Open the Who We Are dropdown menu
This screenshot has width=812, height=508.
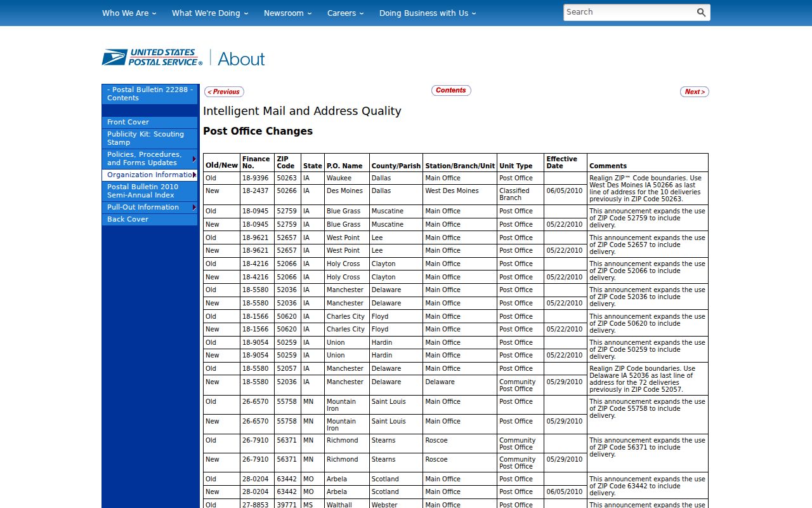click(x=129, y=13)
